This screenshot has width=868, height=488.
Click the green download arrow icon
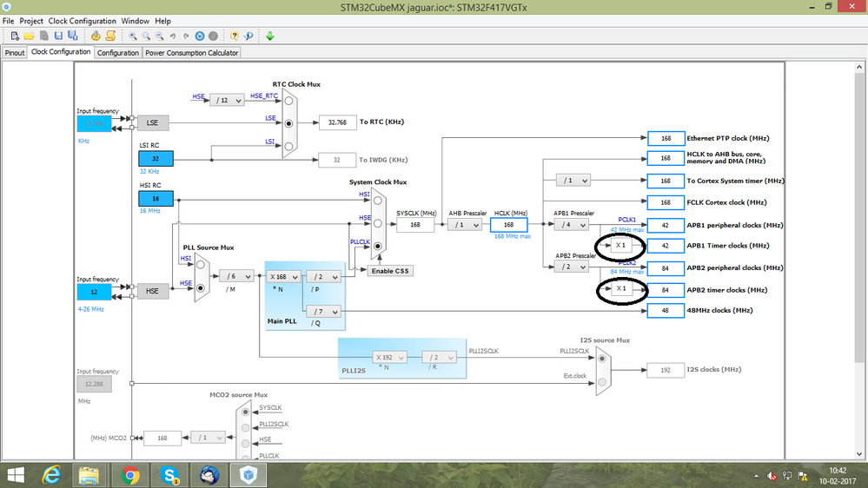(x=270, y=36)
